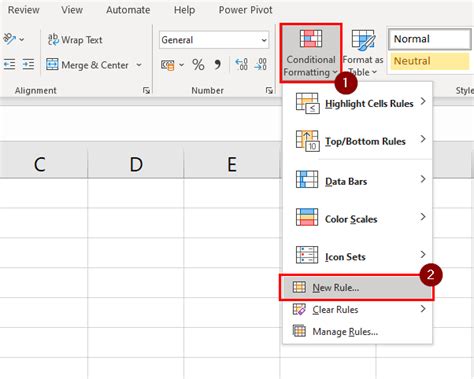Open Top/Bottom Rules submenu
Screen dimensions: 474x379
pyautogui.click(x=357, y=141)
